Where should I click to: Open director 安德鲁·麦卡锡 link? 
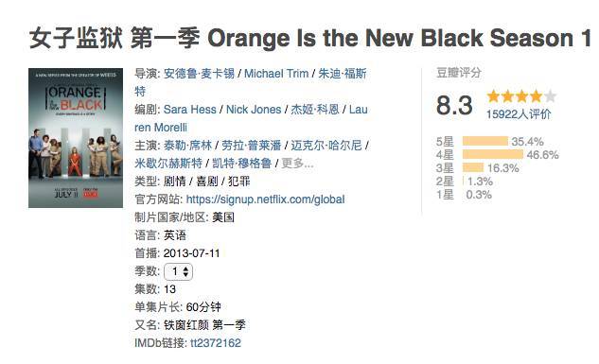click(x=199, y=73)
